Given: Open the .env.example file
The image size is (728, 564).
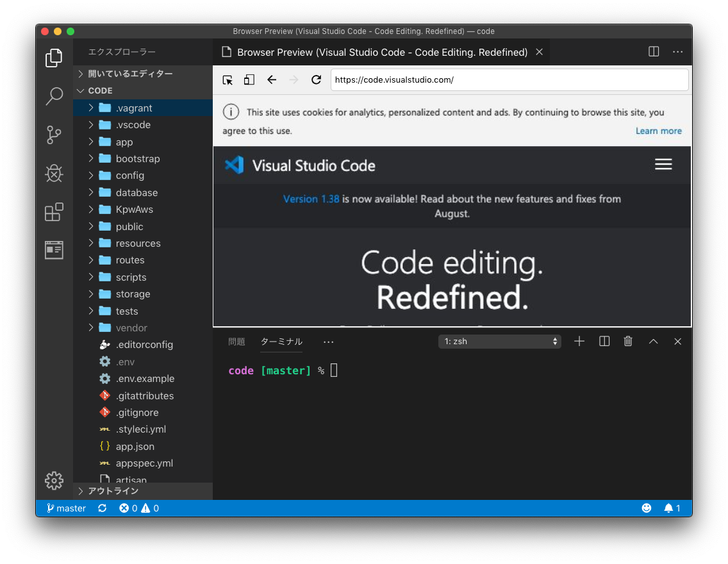Looking at the screenshot, I should [x=143, y=379].
